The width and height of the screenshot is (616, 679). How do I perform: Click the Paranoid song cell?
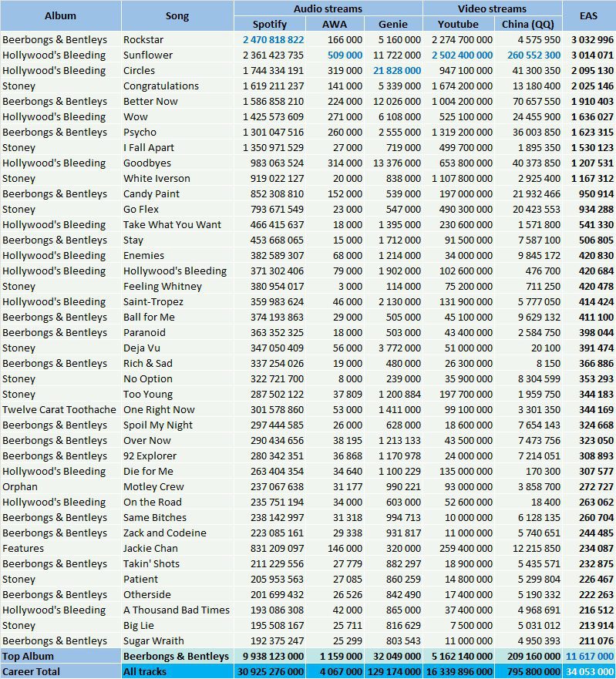177,333
